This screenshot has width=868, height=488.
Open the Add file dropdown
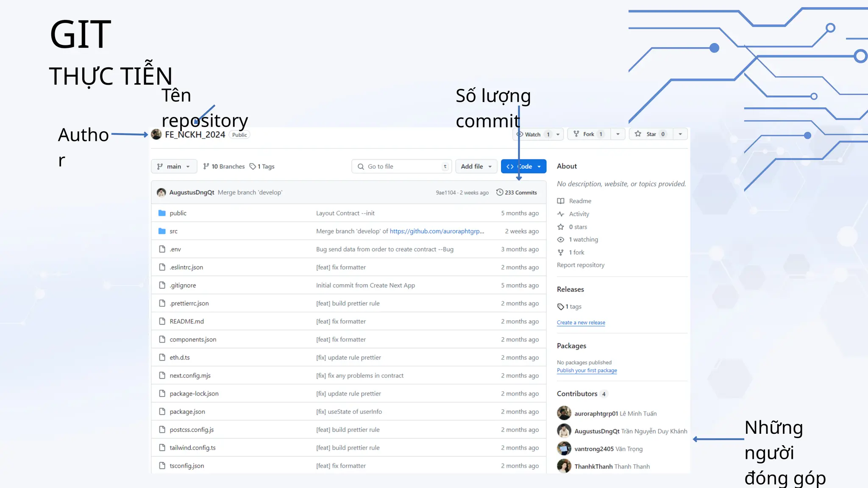click(476, 166)
